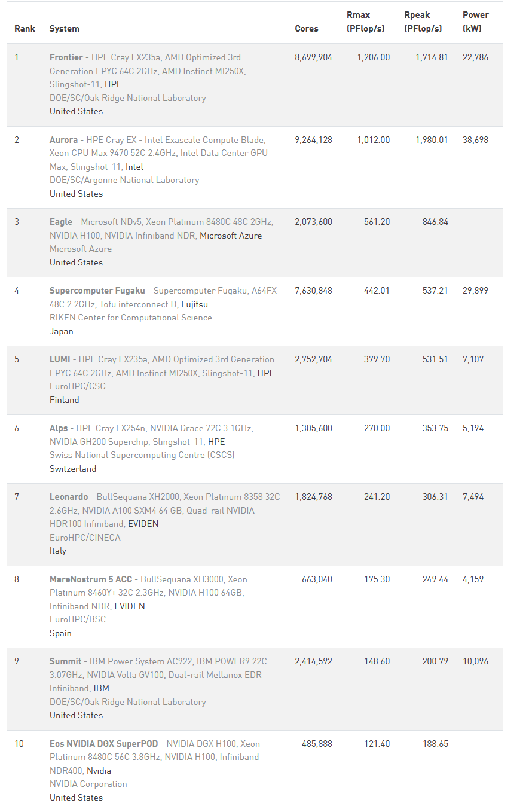Click the EuroHPC/BSC site link
Viewport: 523px width, 812px height.
[x=78, y=619]
